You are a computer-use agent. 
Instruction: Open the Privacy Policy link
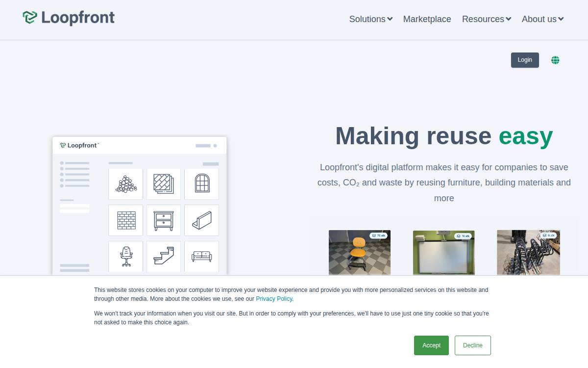point(274,299)
